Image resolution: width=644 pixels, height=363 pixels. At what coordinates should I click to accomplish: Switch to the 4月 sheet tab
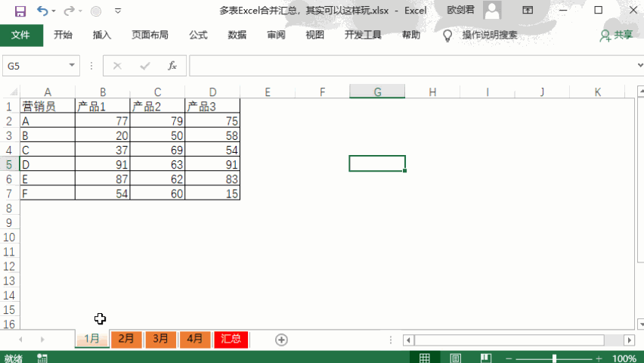coord(195,339)
